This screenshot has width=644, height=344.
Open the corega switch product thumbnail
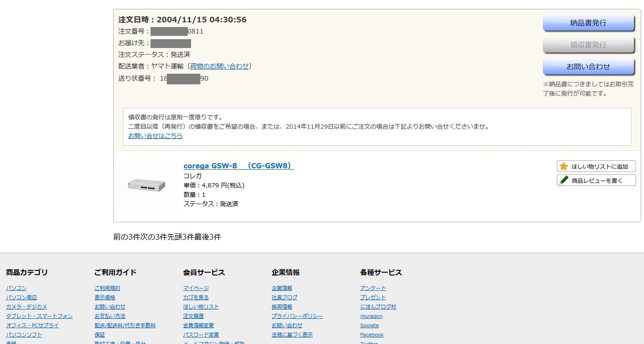click(x=146, y=185)
